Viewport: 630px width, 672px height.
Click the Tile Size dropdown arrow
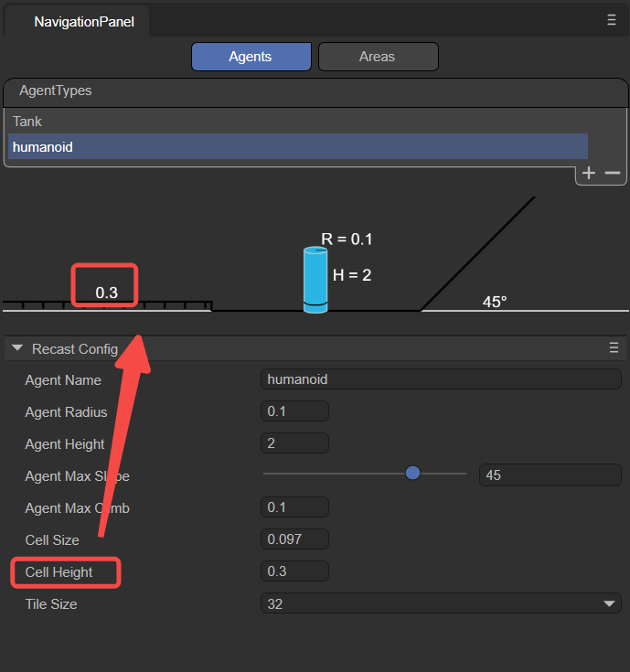[609, 603]
